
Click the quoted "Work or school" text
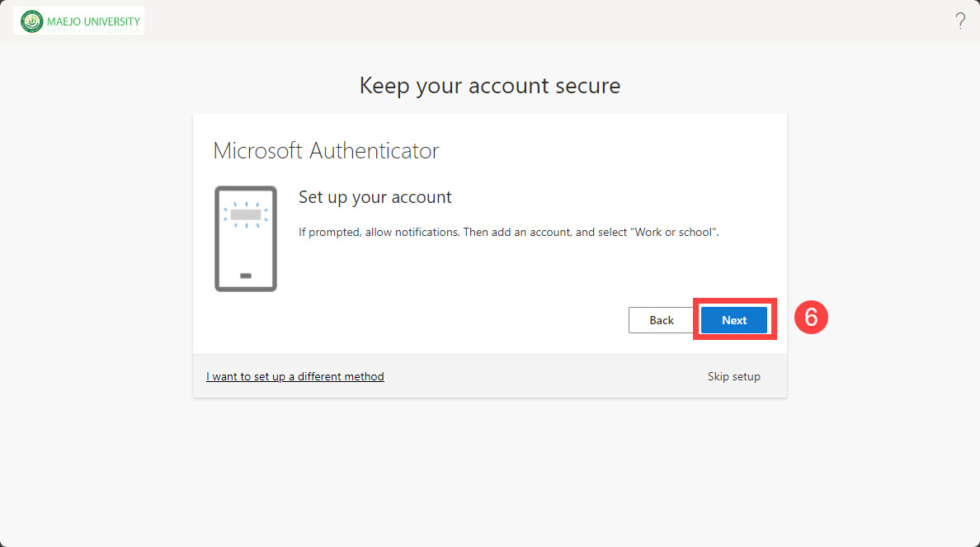674,233
